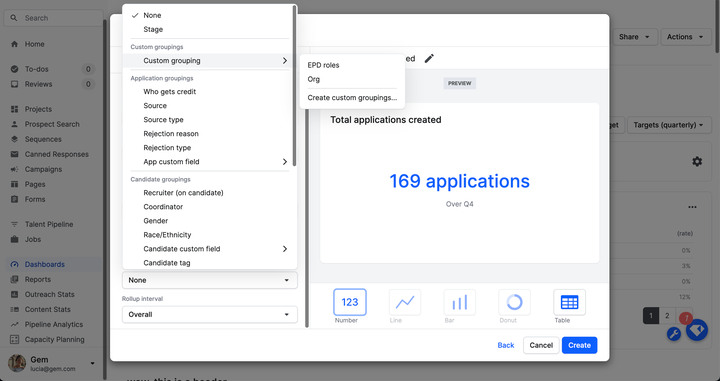Click the blue wrench tool icon
Viewport: 720px width, 381px height.
click(x=674, y=334)
